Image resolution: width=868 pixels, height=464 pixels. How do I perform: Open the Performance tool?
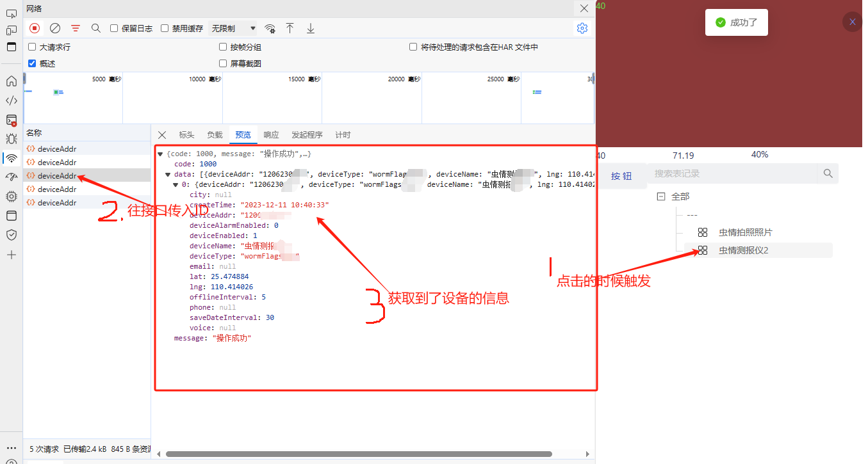pos(11,177)
